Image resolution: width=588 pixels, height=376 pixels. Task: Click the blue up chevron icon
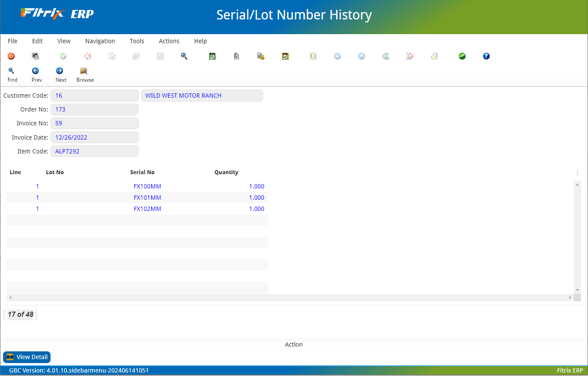[362, 56]
